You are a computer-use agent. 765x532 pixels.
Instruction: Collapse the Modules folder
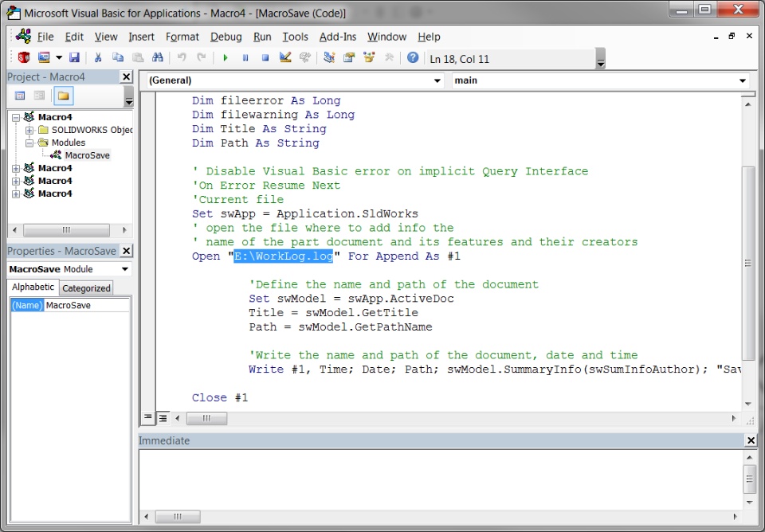pyautogui.click(x=29, y=143)
